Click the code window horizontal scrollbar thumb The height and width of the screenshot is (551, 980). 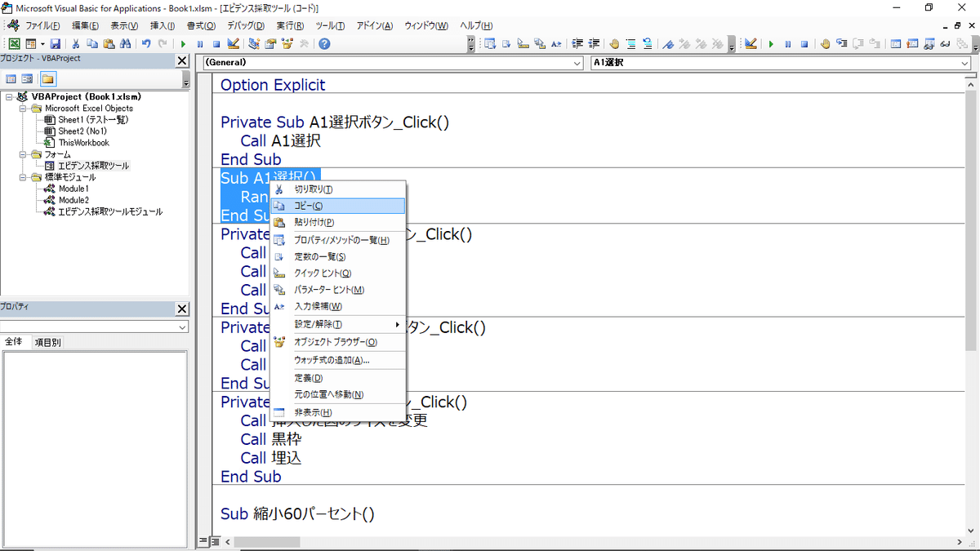pyautogui.click(x=267, y=541)
